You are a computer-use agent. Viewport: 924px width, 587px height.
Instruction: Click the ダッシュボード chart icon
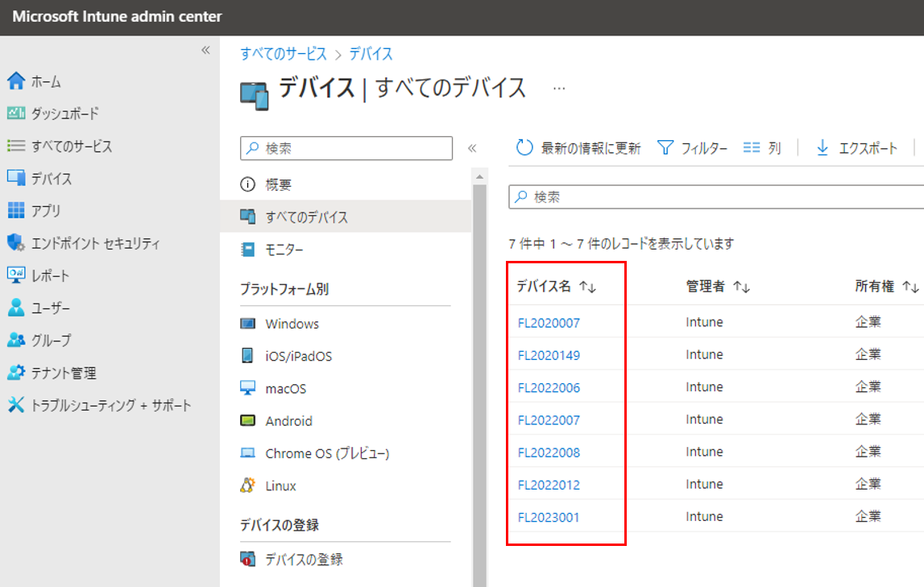tap(16, 113)
